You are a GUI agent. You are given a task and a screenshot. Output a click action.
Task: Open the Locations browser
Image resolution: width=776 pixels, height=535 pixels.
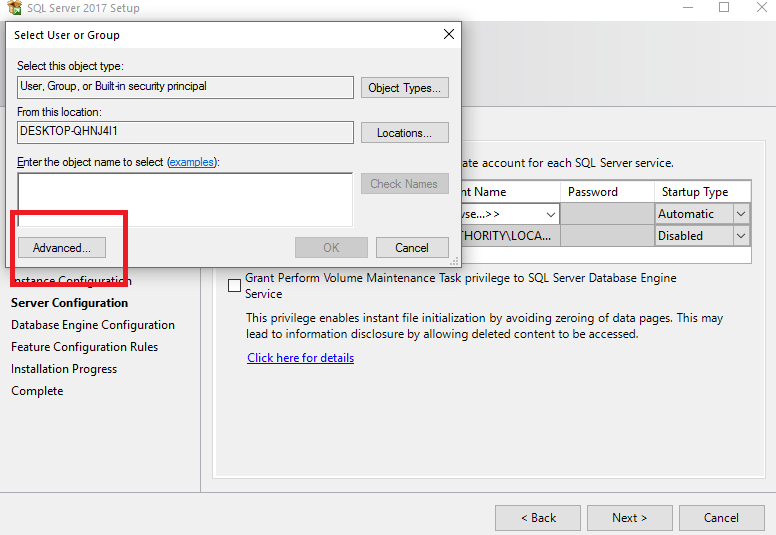click(404, 133)
